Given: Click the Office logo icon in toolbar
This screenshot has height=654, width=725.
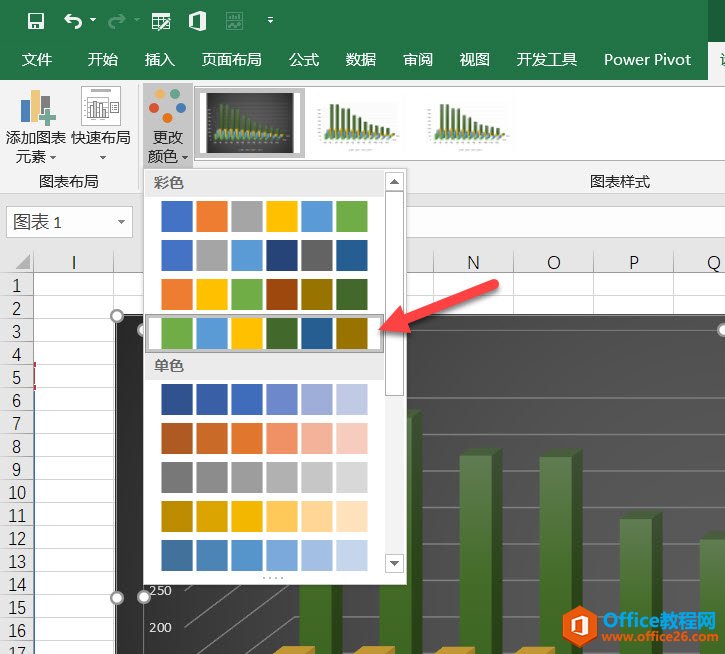Looking at the screenshot, I should coord(197,20).
